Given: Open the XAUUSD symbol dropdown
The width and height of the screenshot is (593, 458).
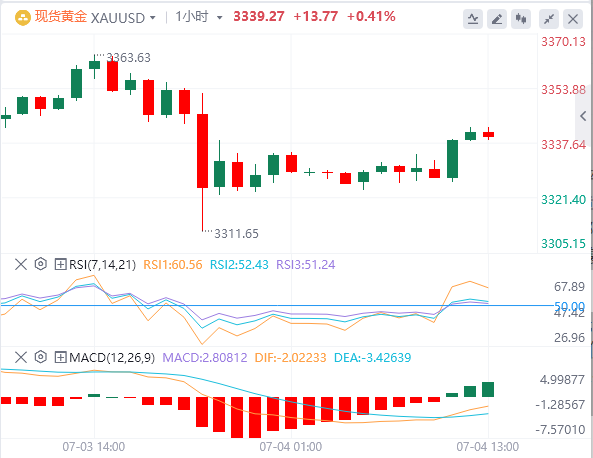Looking at the screenshot, I should click(152, 18).
